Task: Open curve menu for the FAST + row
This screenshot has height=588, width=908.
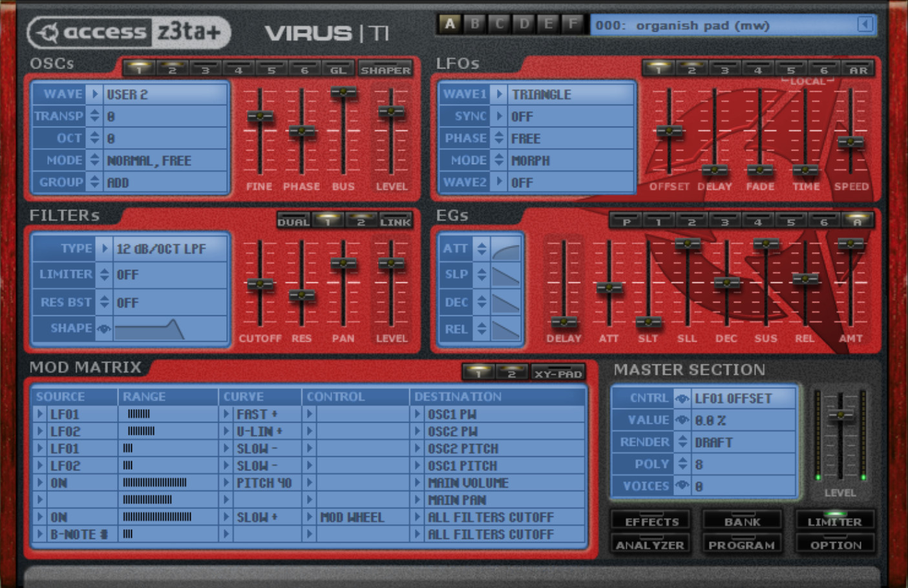Action: (x=226, y=414)
